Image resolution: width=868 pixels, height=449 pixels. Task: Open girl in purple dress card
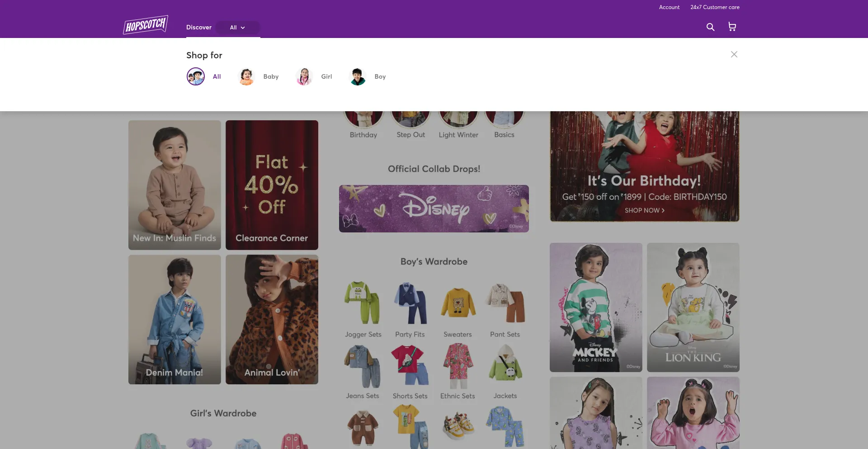(x=596, y=413)
